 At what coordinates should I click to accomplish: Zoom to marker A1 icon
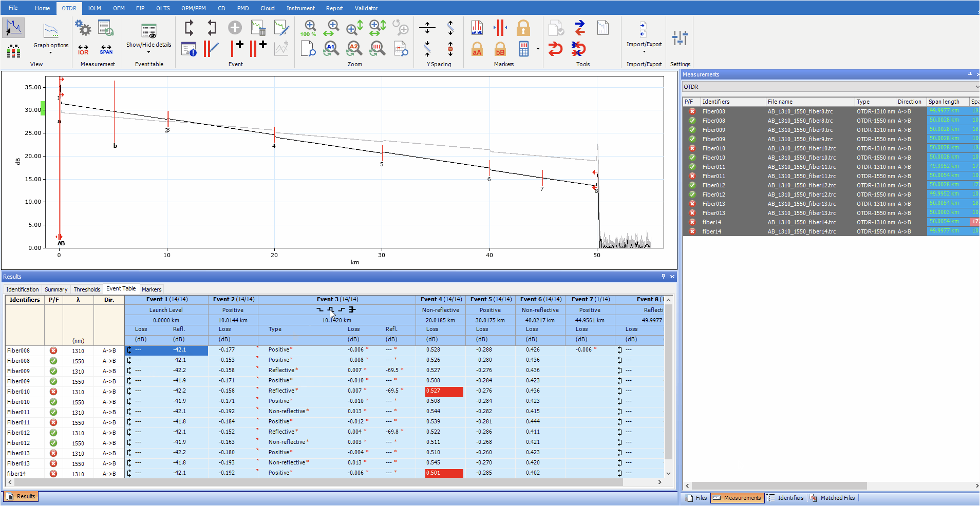tap(331, 49)
